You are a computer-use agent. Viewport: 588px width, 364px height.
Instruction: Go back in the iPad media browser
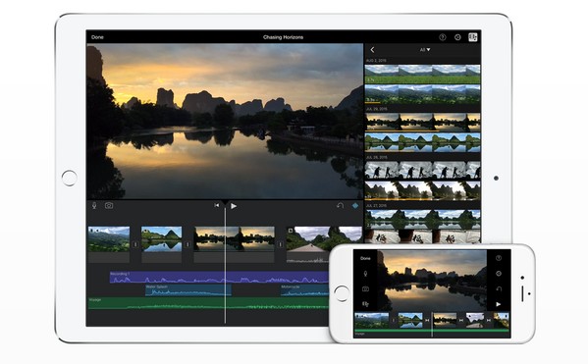click(372, 49)
